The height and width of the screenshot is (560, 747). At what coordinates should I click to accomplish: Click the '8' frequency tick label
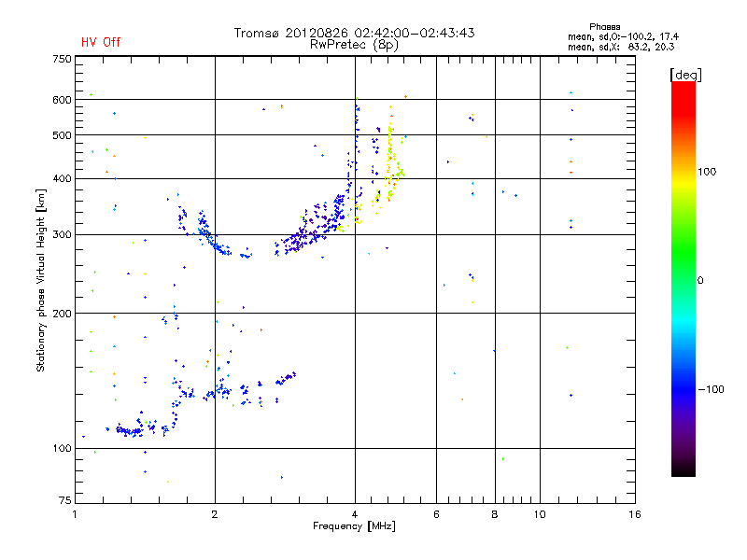(495, 514)
